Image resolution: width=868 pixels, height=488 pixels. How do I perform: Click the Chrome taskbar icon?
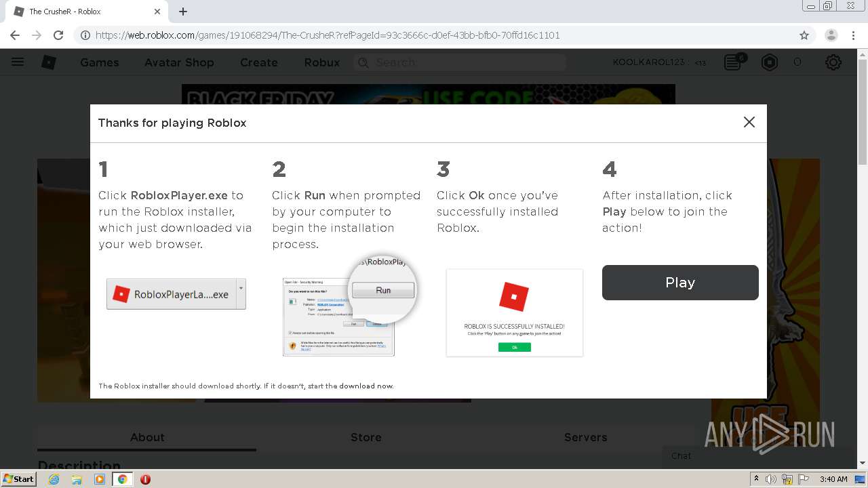coord(123,479)
